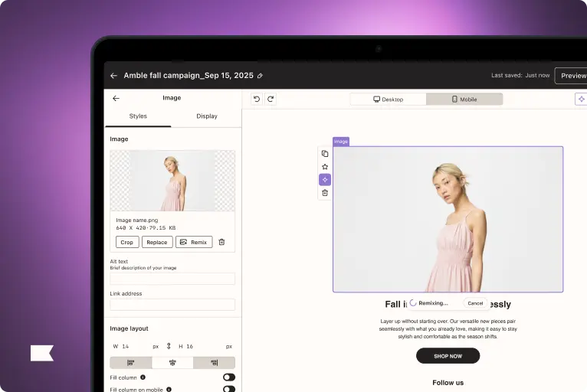Edit the image height value field

(x=205, y=346)
